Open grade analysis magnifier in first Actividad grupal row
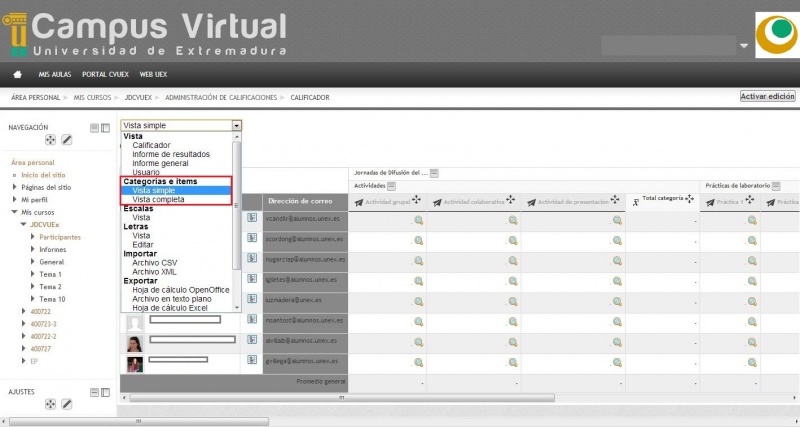The width and height of the screenshot is (800, 427). pyautogui.click(x=419, y=221)
